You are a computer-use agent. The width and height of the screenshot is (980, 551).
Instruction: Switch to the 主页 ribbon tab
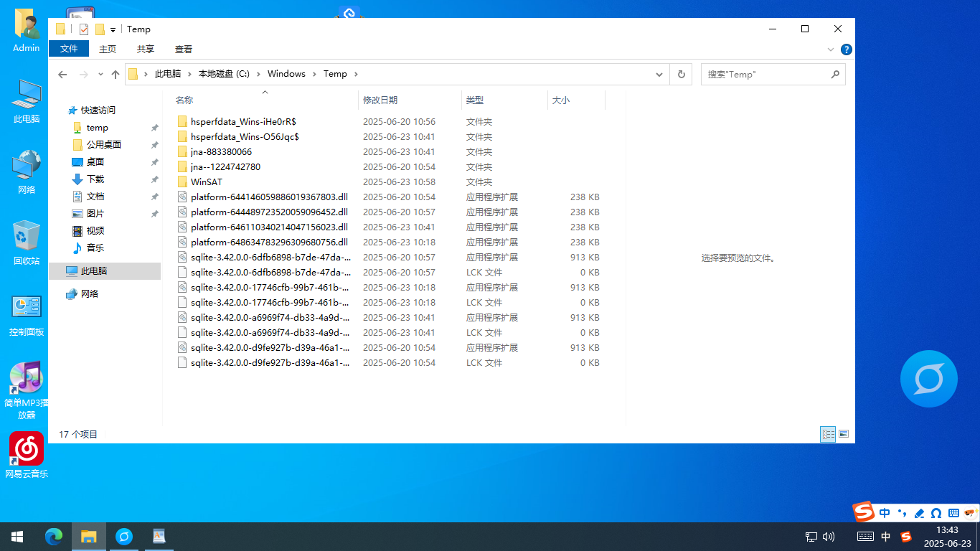pos(108,49)
